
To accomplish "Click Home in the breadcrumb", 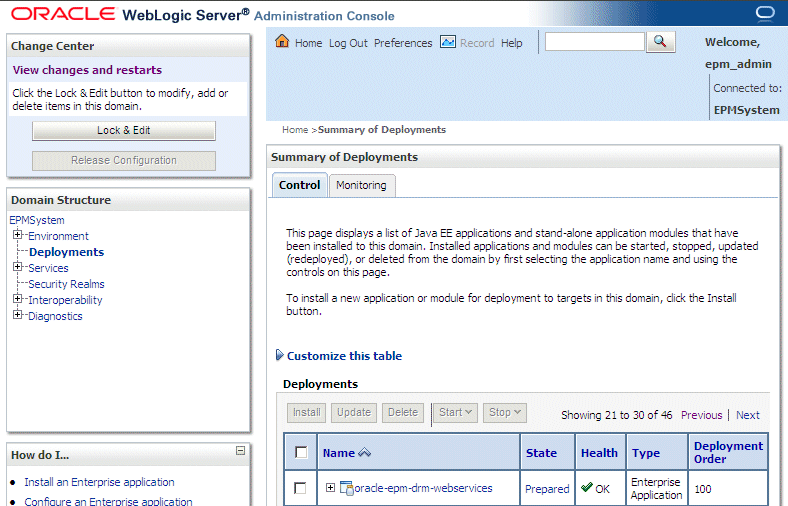I will point(295,130).
